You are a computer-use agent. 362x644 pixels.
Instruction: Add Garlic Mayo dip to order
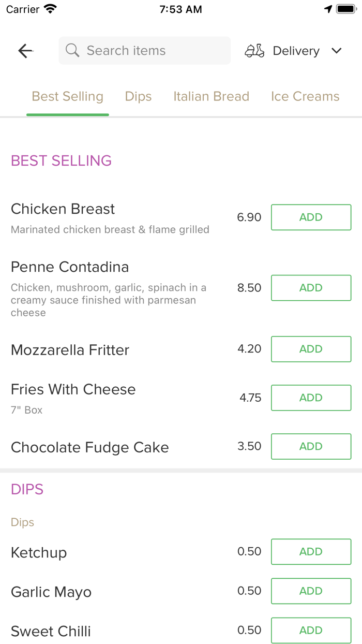311,591
